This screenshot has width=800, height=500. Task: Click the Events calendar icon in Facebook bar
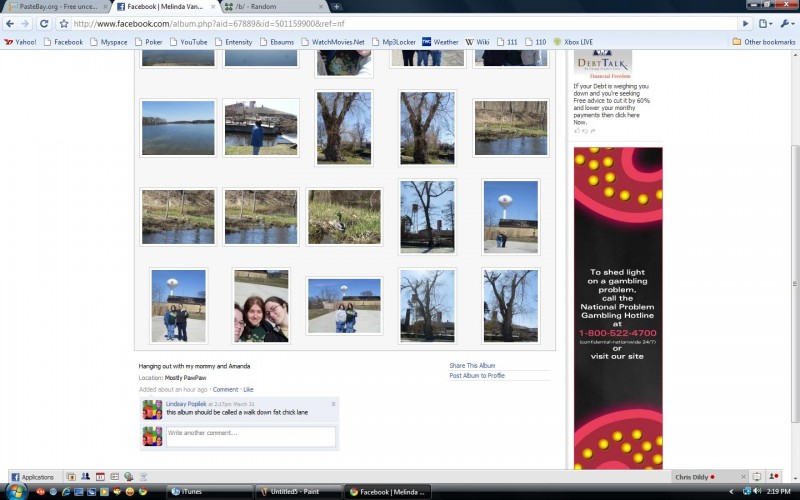pyautogui.click(x=100, y=477)
